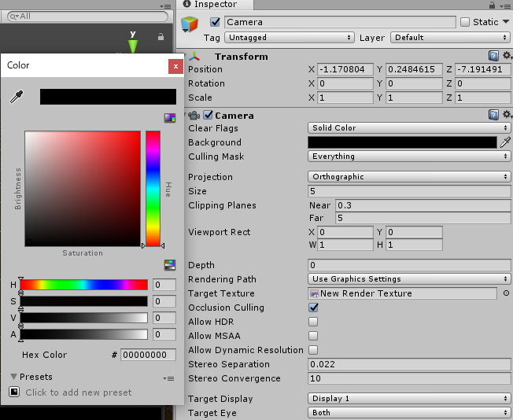
Task: Click the orthographic Size field
Action: 409,191
